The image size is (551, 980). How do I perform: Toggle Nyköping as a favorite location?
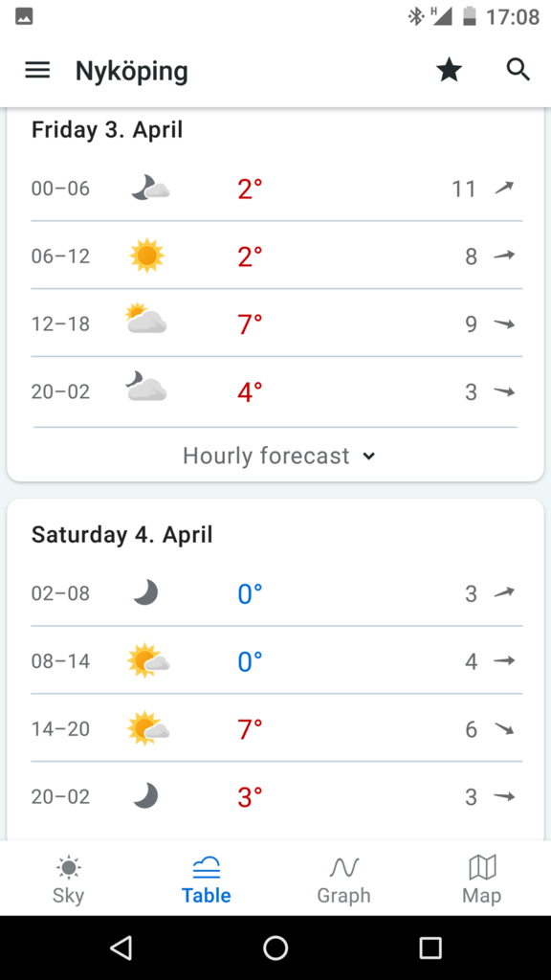pos(449,69)
